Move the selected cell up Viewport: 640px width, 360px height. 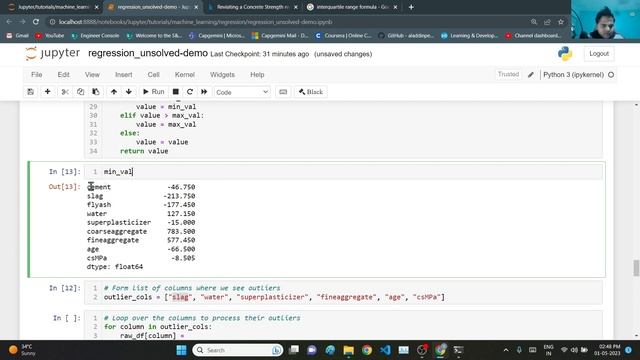114,92
